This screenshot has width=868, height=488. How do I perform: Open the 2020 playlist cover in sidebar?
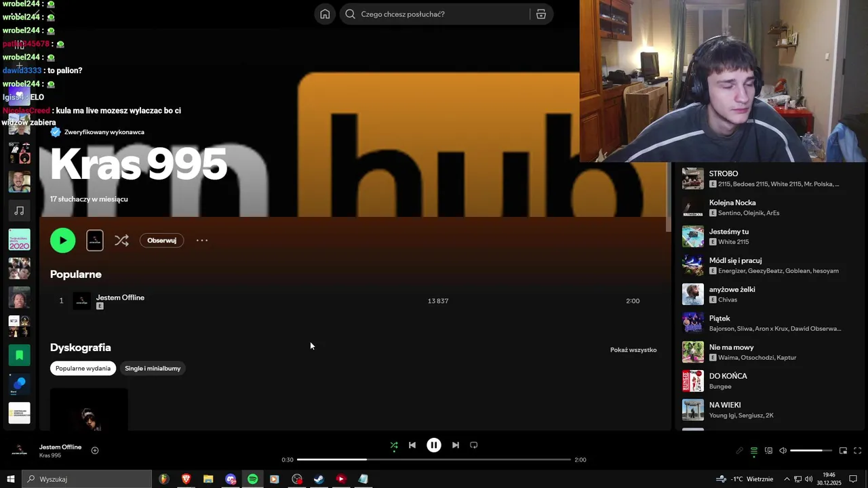[x=19, y=239]
